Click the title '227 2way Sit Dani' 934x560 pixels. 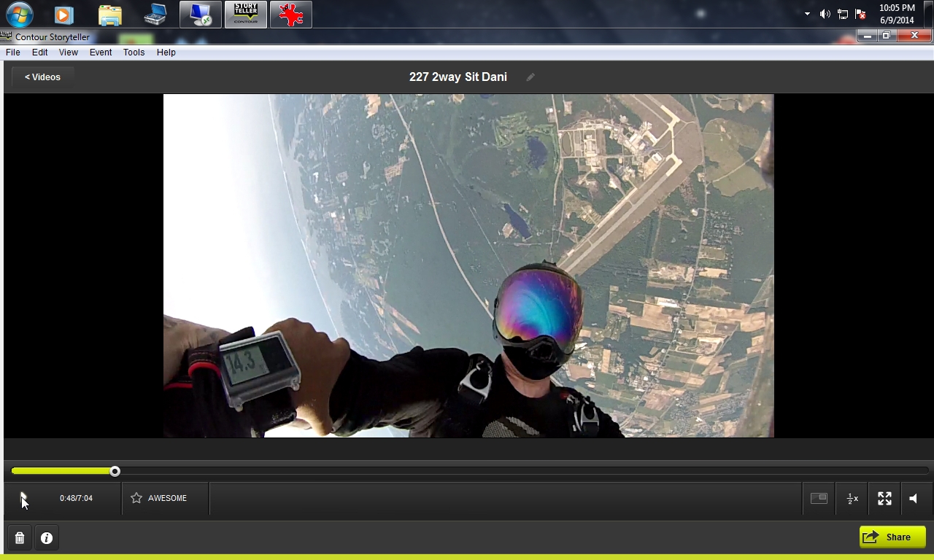coord(458,77)
